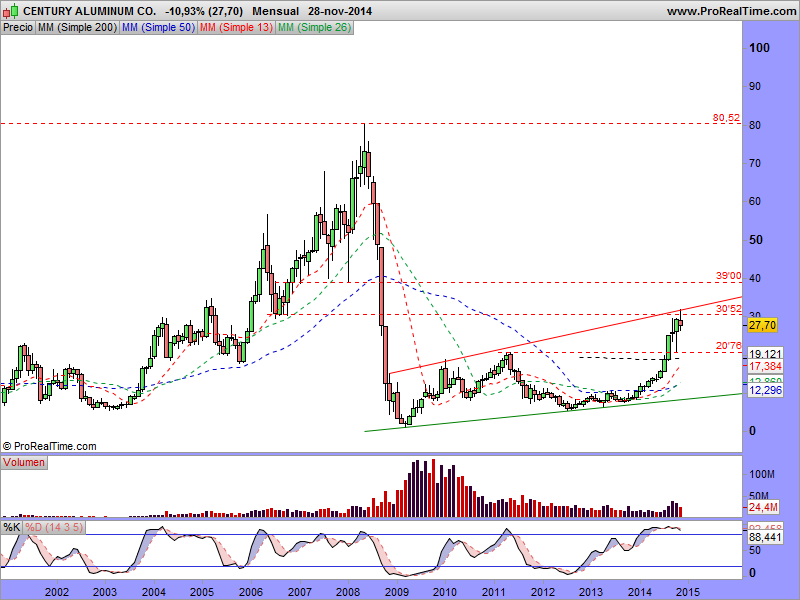800x600 pixels.
Task: Toggle the MM (Simple 200) moving average label
Action: coord(76,28)
